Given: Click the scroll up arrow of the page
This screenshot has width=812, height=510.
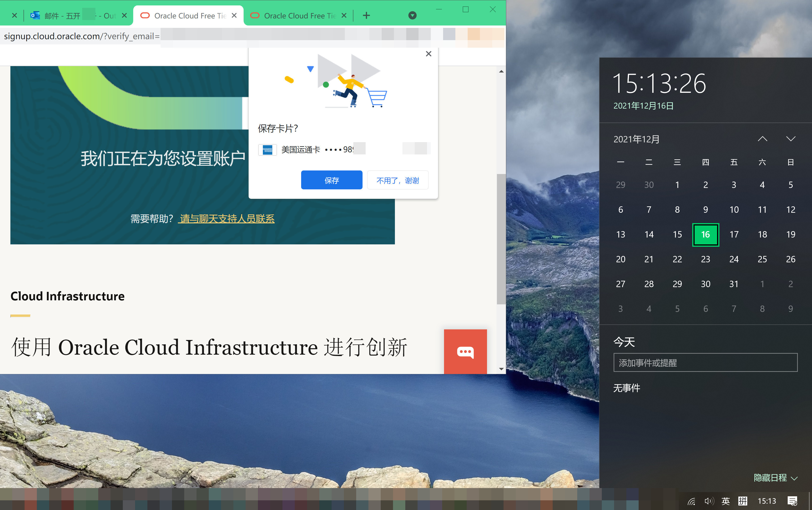Looking at the screenshot, I should coord(501,72).
